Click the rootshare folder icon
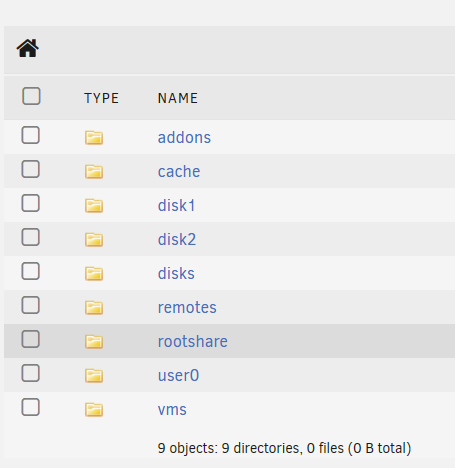Screen dimensions: 455x468 [x=94, y=341]
